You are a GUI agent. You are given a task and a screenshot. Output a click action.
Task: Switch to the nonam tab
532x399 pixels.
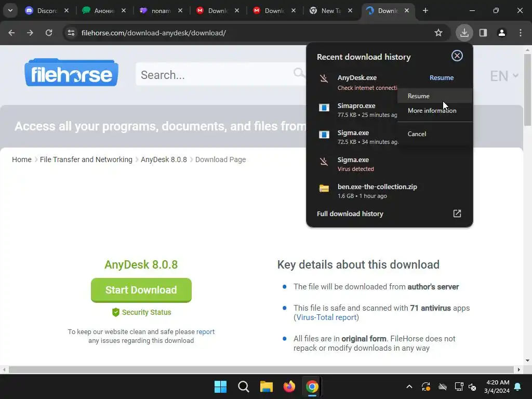point(161,11)
